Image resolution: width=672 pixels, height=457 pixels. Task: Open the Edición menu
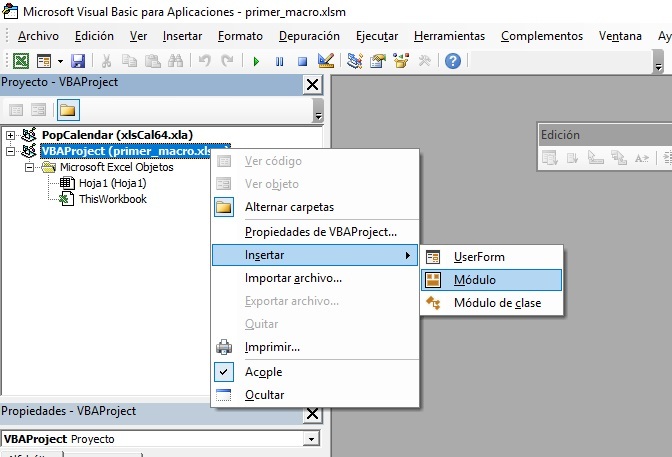point(94,36)
